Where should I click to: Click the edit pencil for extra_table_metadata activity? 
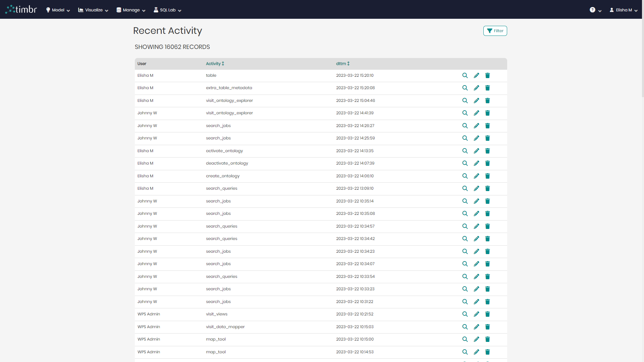click(476, 88)
